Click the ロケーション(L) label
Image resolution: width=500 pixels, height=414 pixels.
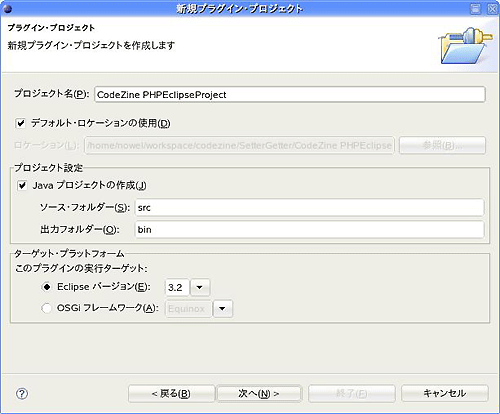pyautogui.click(x=46, y=145)
